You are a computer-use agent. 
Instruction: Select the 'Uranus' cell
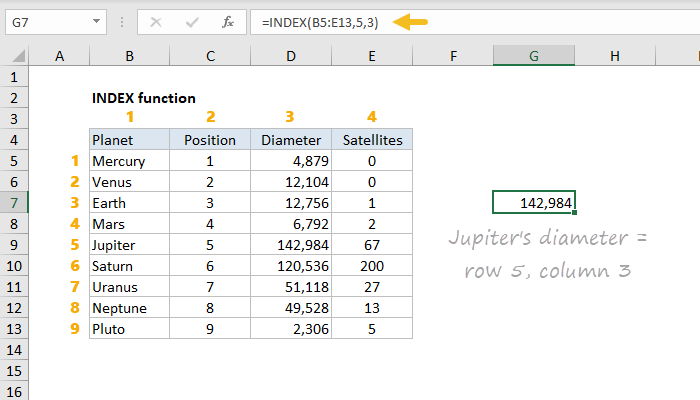[129, 287]
